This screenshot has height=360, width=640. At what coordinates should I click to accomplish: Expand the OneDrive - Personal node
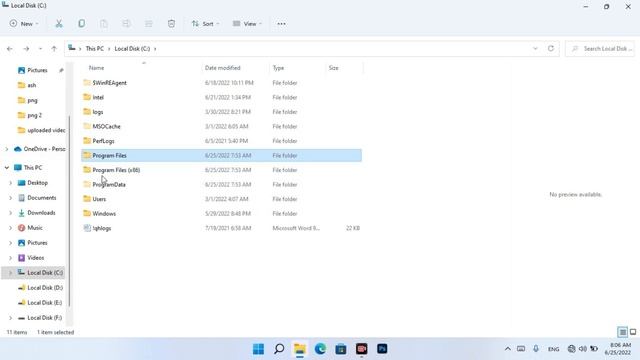pos(7,149)
